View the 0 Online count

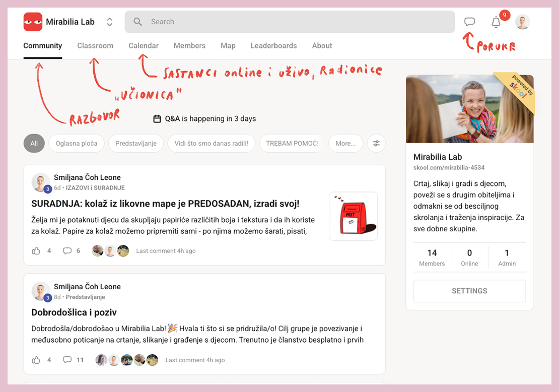(469, 257)
